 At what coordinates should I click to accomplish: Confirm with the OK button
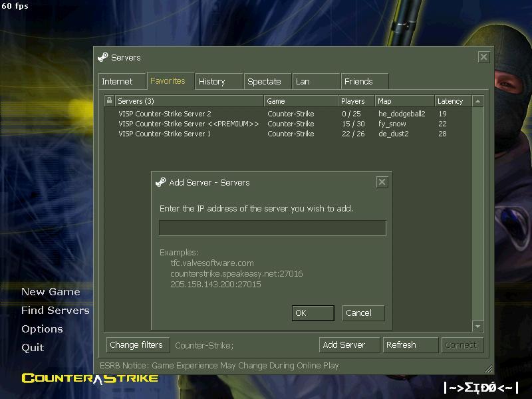pos(313,313)
